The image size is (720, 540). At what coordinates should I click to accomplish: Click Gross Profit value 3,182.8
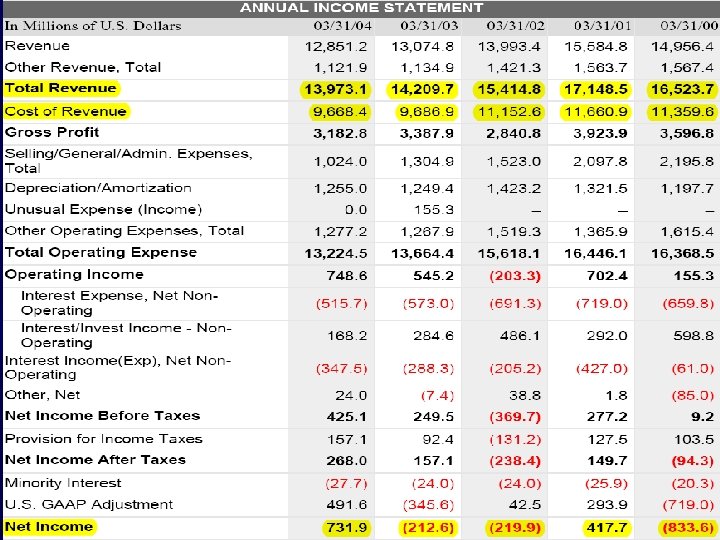click(x=340, y=134)
